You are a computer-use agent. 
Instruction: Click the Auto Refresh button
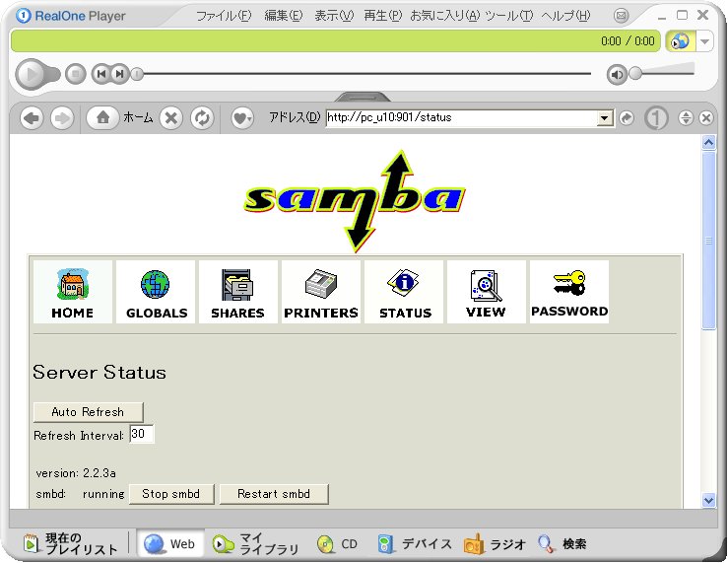(89, 412)
